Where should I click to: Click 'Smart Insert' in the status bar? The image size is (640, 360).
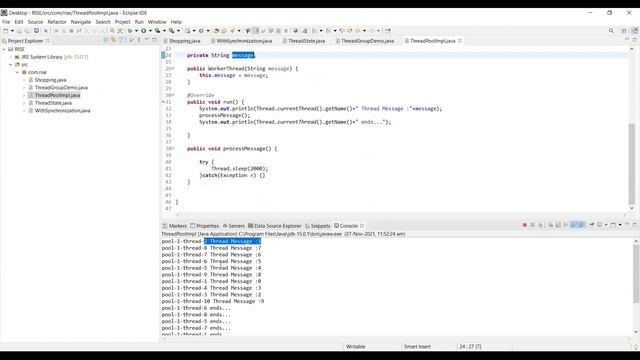tap(417, 347)
